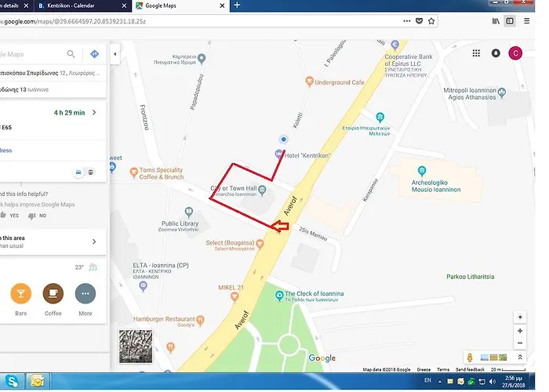
Task: Click the City or Town Hall marker
Action: click(x=262, y=190)
